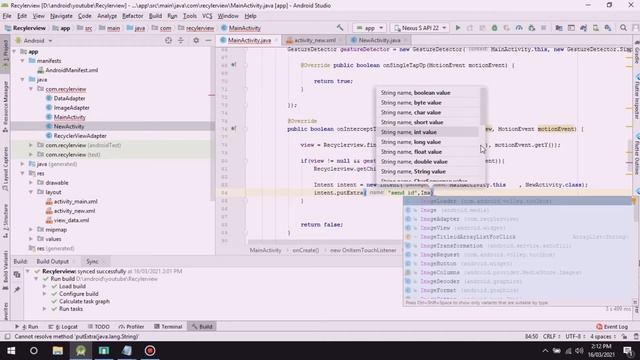Click AndroidManifest.xml file icon row
Screen dimensions: 640x360
[68, 70]
